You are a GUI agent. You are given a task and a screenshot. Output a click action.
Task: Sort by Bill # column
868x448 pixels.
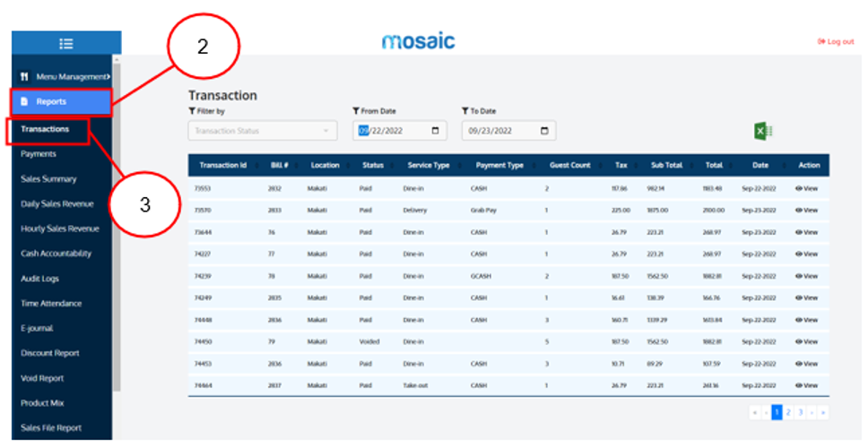click(x=279, y=166)
